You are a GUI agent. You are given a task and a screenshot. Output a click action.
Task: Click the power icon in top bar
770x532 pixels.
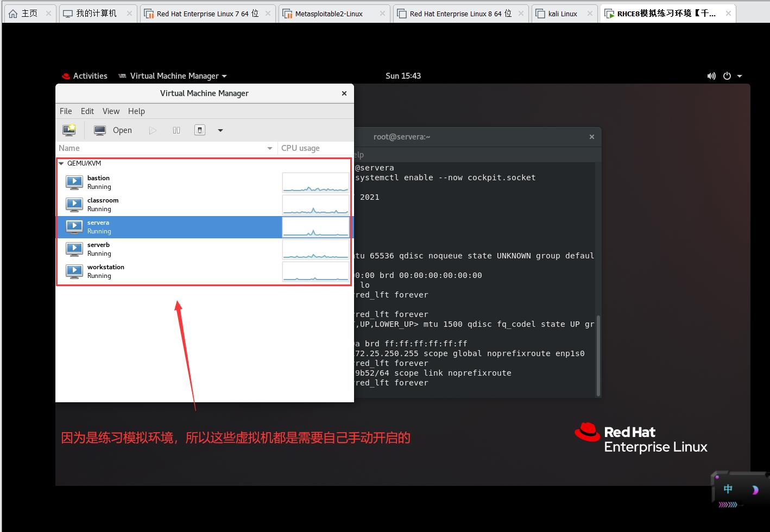coord(727,76)
